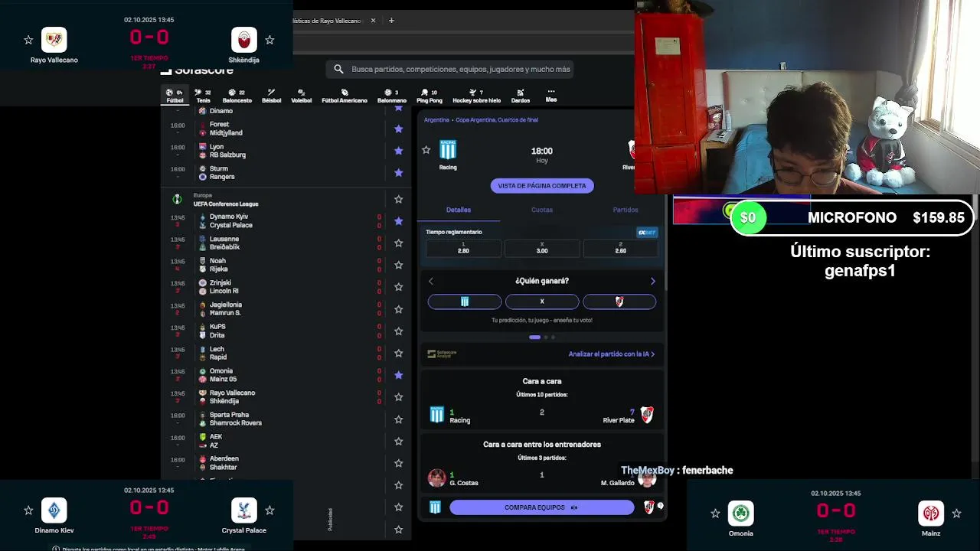Select the away win odds 2.60
The width and height of the screenshot is (980, 551).
pos(621,248)
